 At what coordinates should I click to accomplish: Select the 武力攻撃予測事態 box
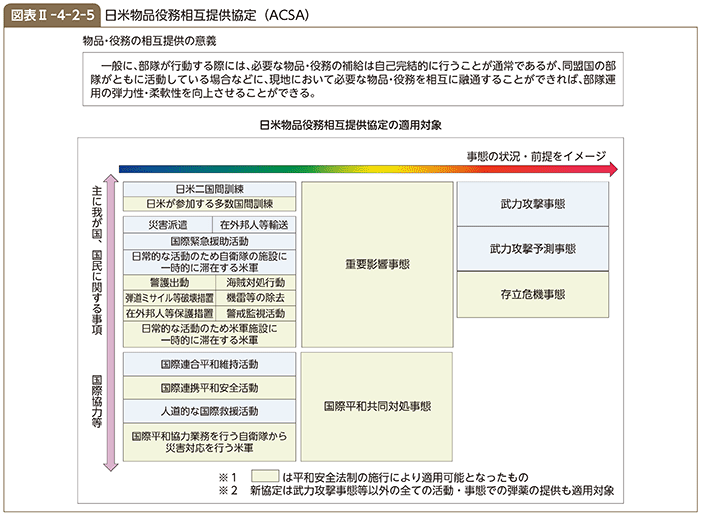coord(532,249)
